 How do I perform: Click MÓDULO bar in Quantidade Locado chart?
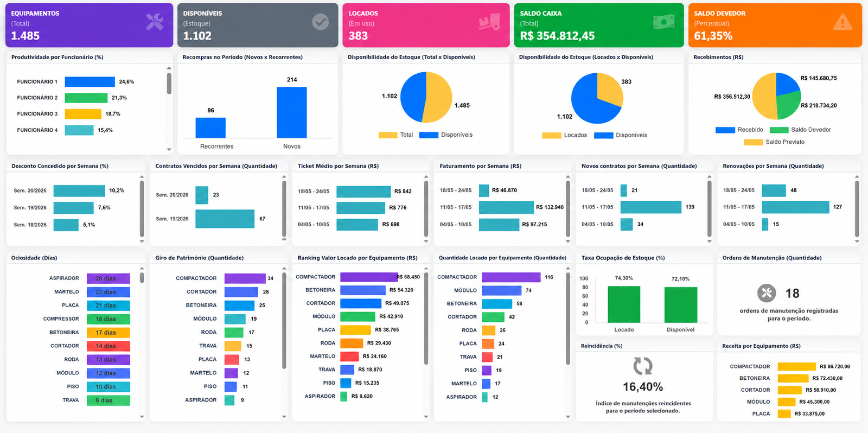(x=502, y=291)
